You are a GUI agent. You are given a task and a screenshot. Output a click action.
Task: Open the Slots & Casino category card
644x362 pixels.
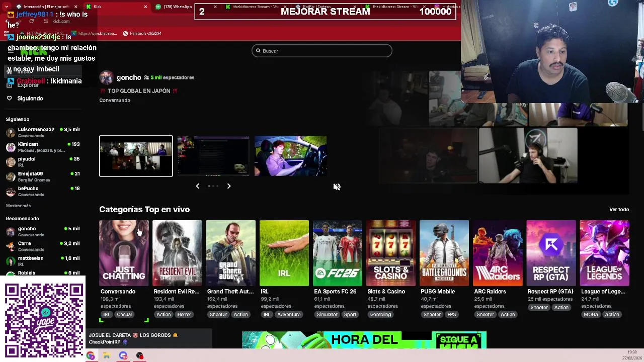(x=391, y=253)
